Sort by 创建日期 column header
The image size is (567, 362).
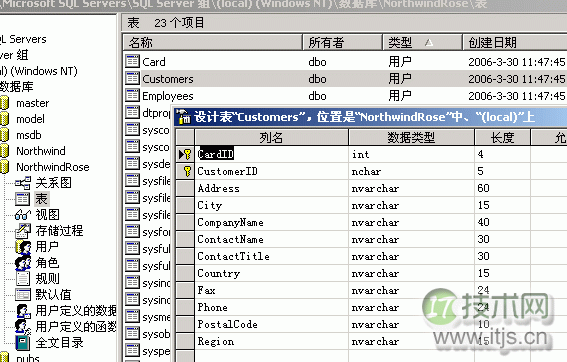(x=515, y=42)
